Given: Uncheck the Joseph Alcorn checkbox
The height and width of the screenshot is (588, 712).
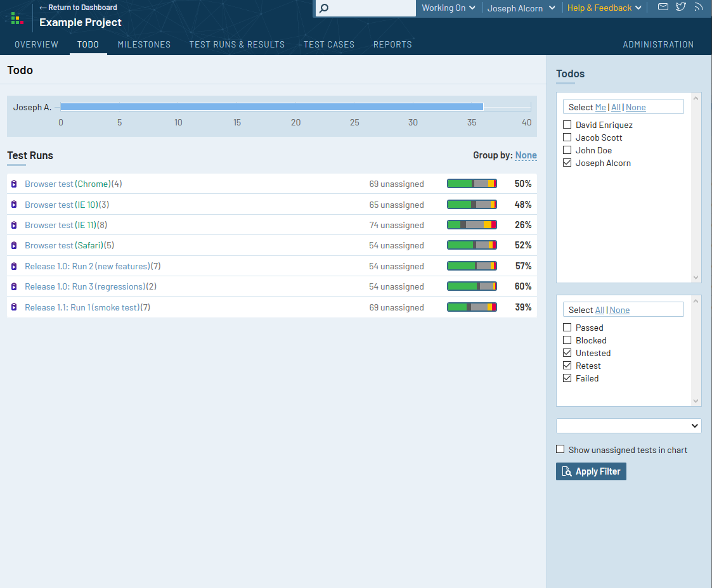Looking at the screenshot, I should pyautogui.click(x=567, y=162).
